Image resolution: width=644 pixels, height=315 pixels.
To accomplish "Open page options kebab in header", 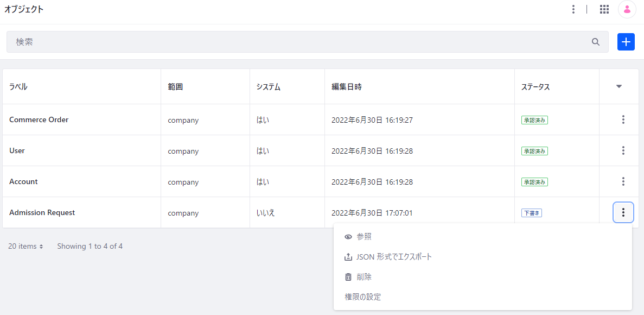I will 573,9.
